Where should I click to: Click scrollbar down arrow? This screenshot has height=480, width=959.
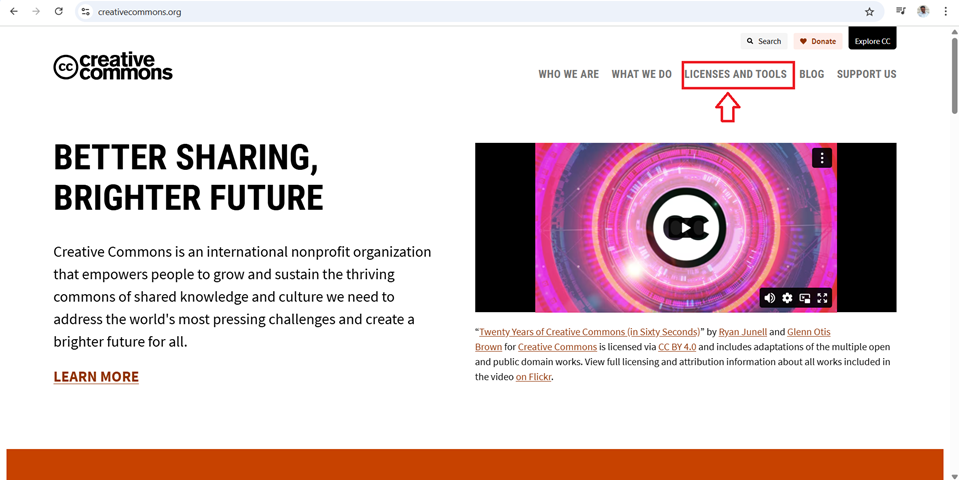click(954, 476)
